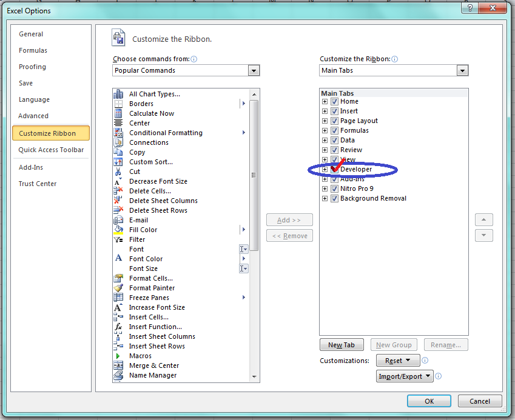Select the Merge & Center command
This screenshot has height=420, width=515.
click(154, 365)
